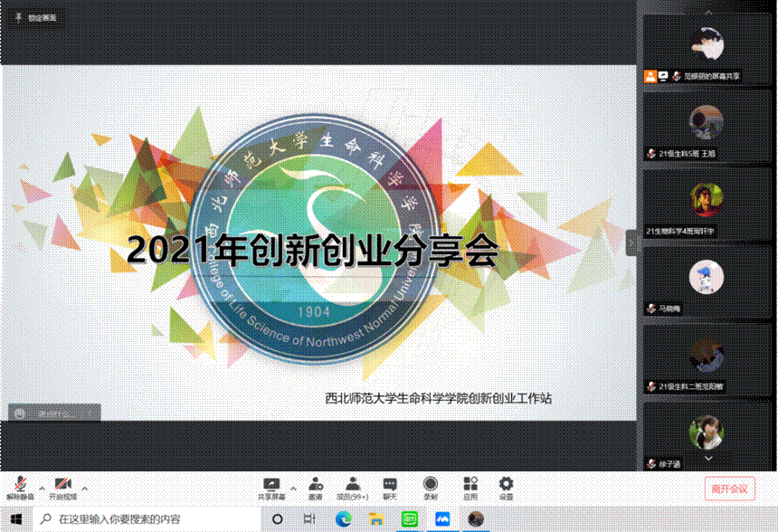Collapse the participant sidebar handle

tap(631, 242)
